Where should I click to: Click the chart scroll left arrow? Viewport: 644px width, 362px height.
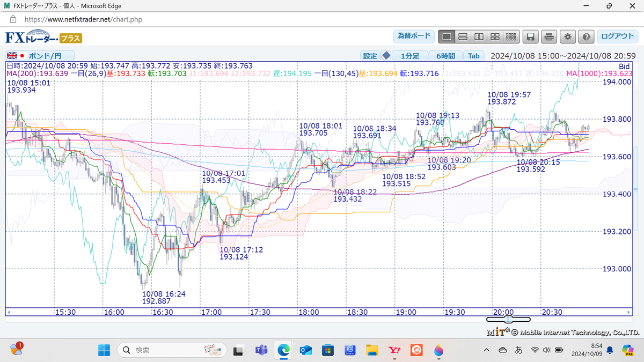8,312
